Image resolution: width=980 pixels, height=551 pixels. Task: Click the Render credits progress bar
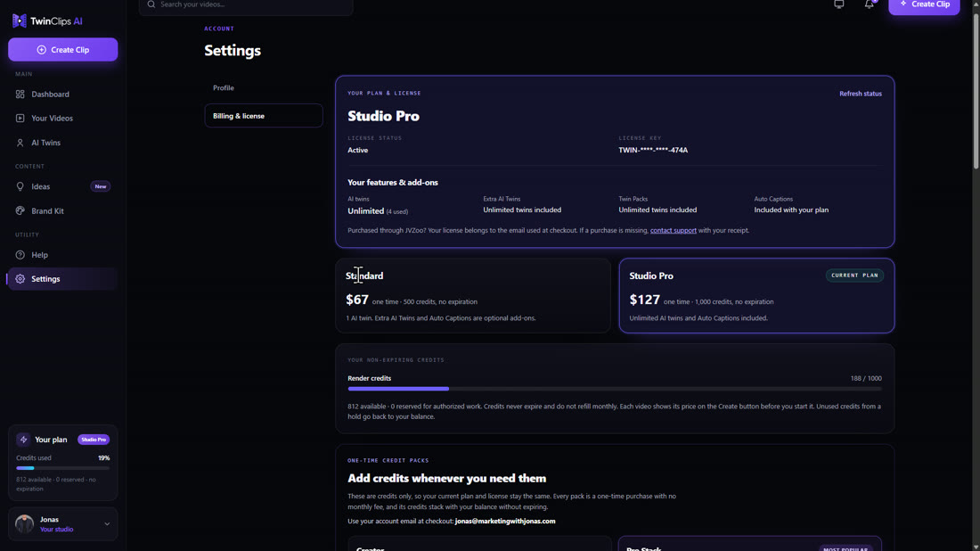[615, 389]
